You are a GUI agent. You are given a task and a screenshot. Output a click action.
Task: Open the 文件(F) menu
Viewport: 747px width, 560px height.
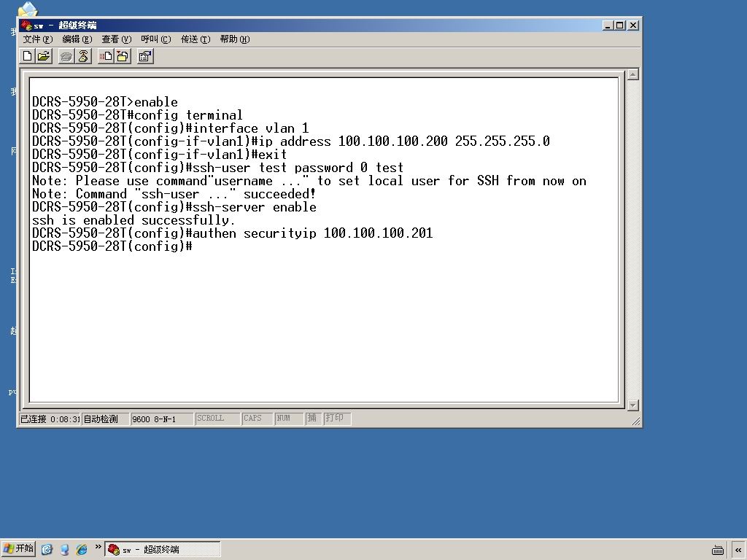38,39
